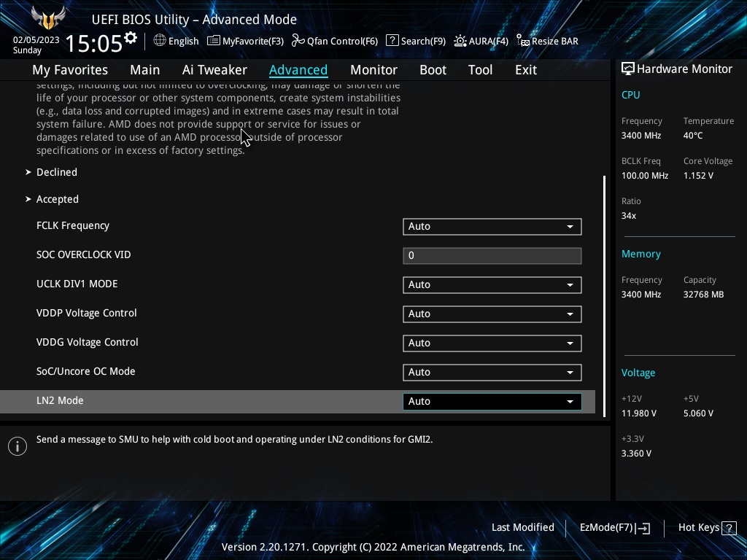The width and height of the screenshot is (747, 560).
Task: Click the Resize BAR icon
Action: click(x=523, y=41)
